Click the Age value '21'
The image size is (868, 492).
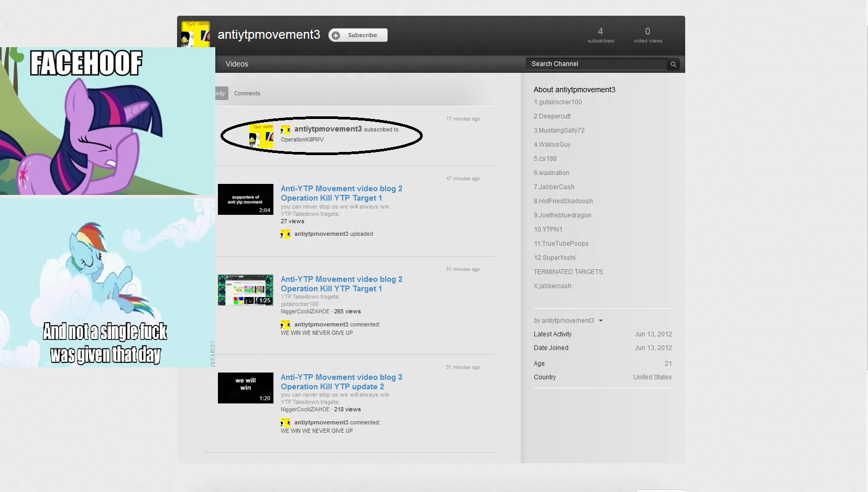(668, 364)
